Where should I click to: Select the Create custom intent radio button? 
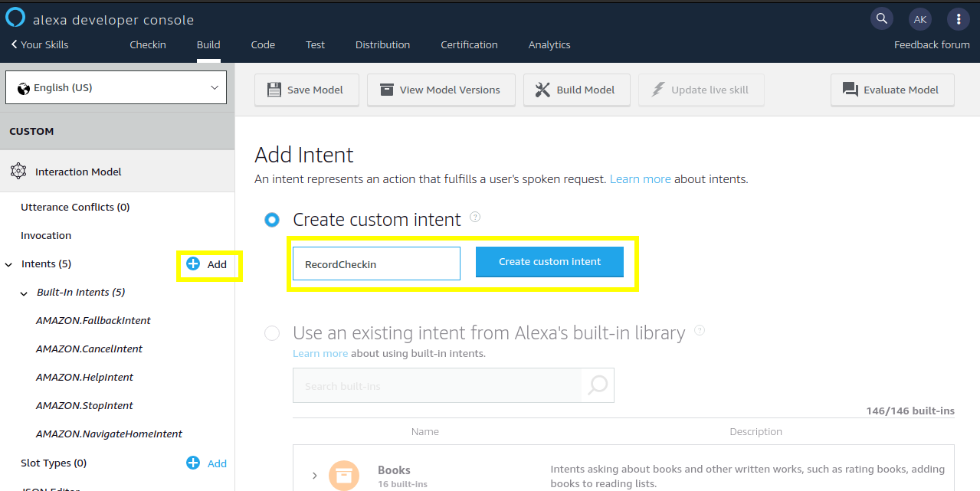(272, 220)
